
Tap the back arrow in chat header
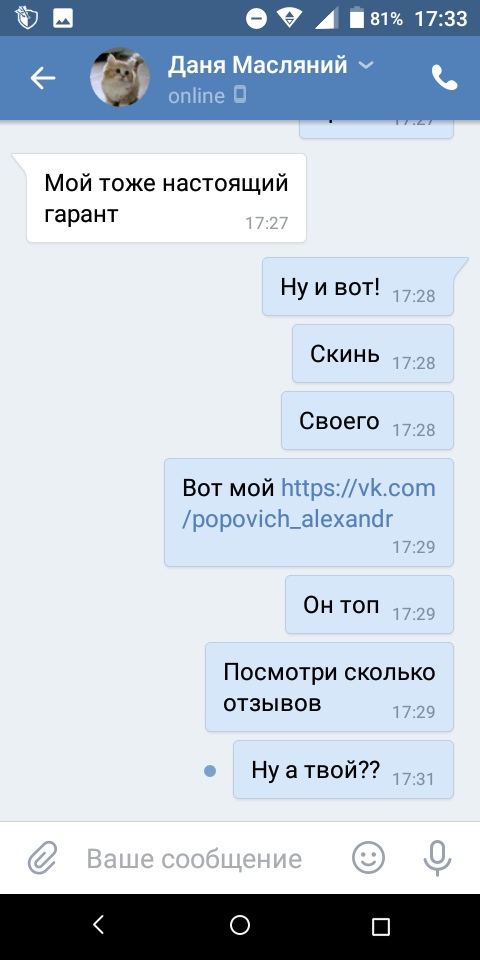(43, 78)
